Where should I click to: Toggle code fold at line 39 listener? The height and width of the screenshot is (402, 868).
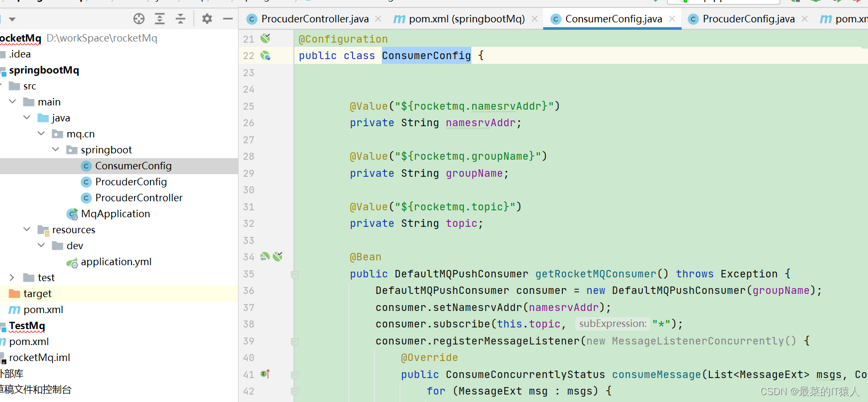294,341
